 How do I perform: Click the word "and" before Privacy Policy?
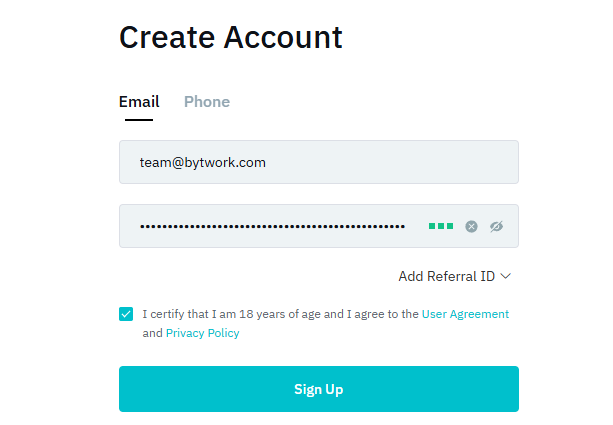pyautogui.click(x=152, y=333)
